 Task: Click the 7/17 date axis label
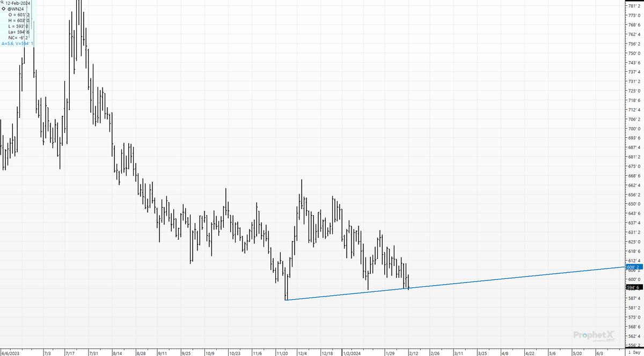70,353
